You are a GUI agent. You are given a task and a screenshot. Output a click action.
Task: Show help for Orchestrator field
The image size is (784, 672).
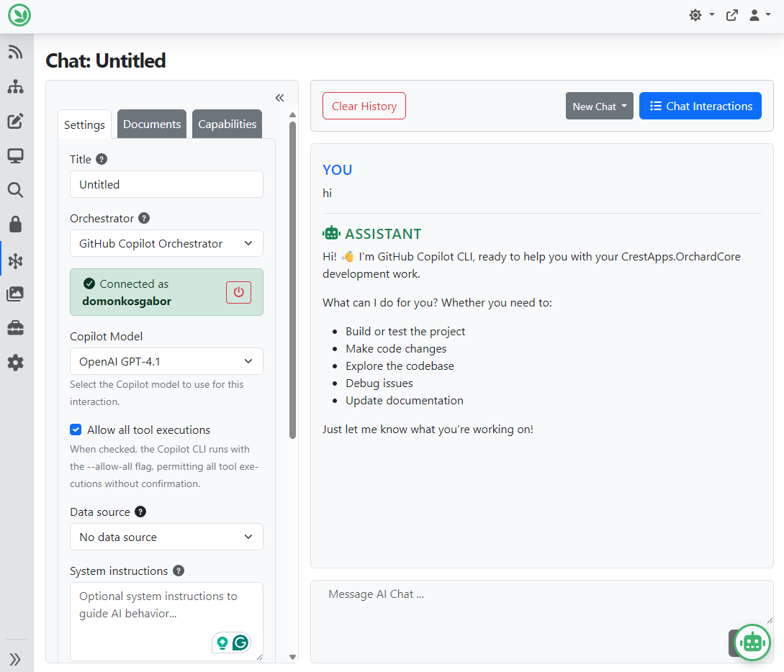point(144,218)
